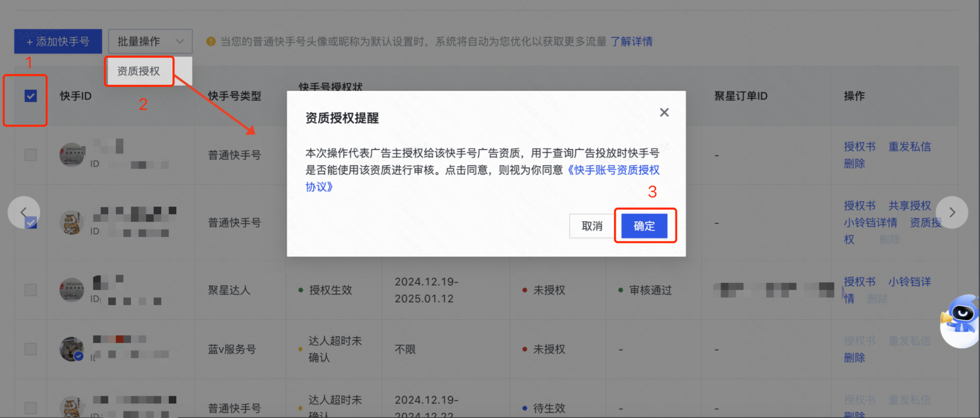980x418 pixels.
Task: Click the orange info icon before the tip
Action: click(x=211, y=41)
